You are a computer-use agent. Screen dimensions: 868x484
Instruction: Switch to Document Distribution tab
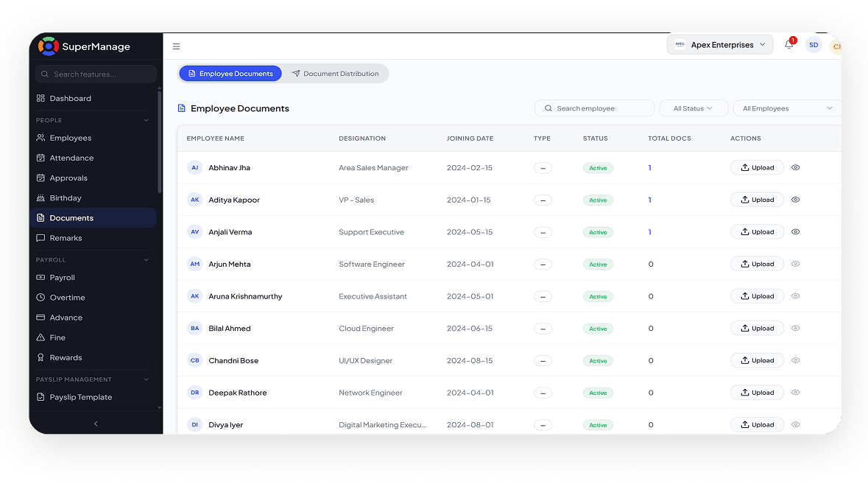click(336, 74)
